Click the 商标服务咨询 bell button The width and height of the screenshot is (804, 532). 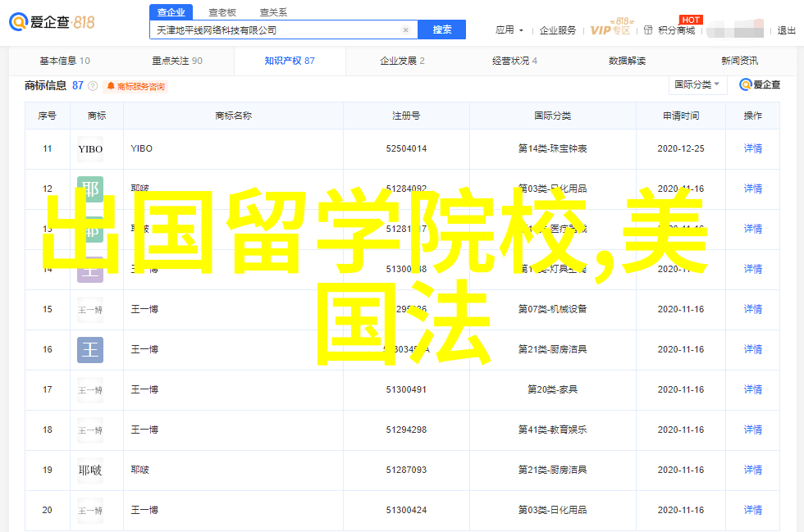coord(136,86)
